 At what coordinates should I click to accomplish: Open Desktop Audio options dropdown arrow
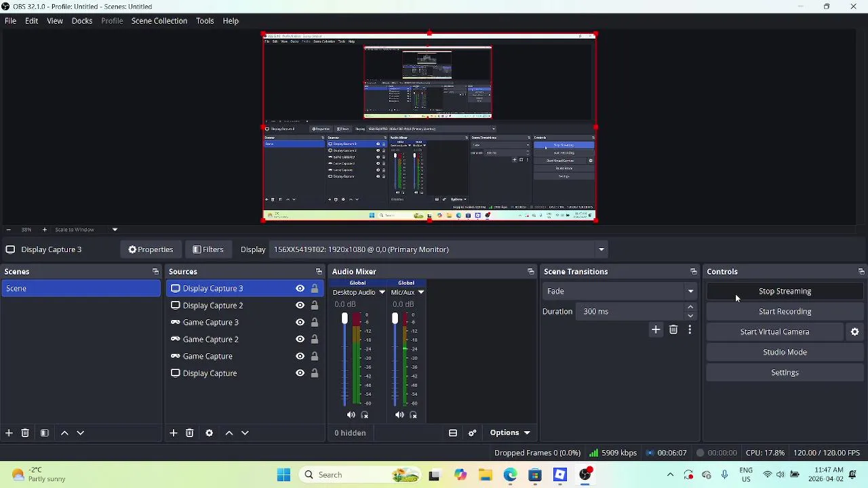pyautogui.click(x=382, y=293)
